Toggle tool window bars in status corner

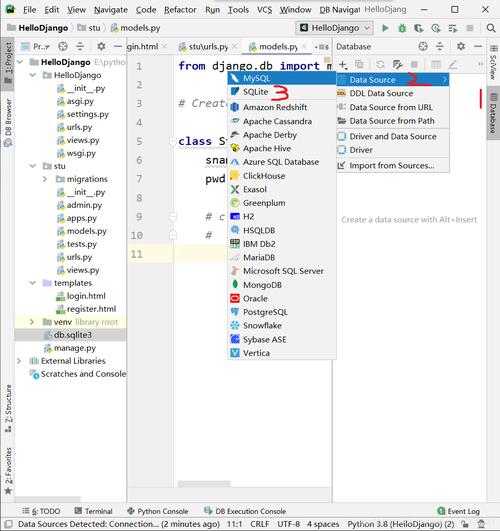click(x=8, y=524)
